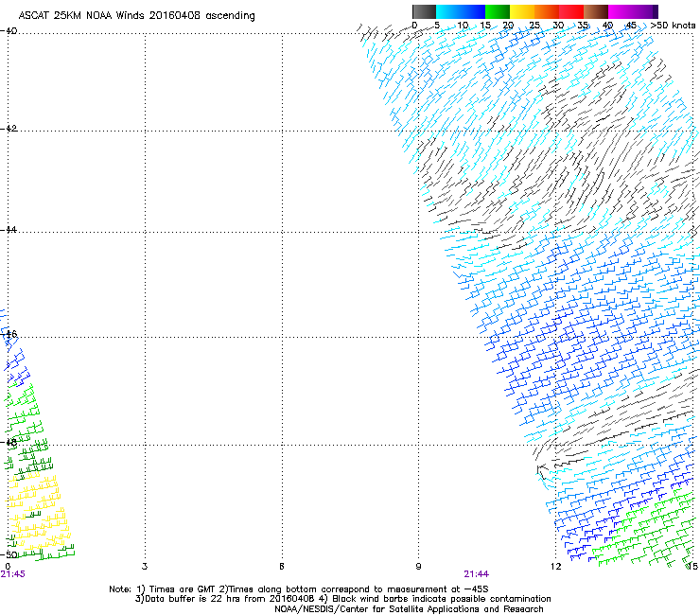Click the purple '21:45' swath time label
This screenshot has height=615, width=700.
[13, 574]
